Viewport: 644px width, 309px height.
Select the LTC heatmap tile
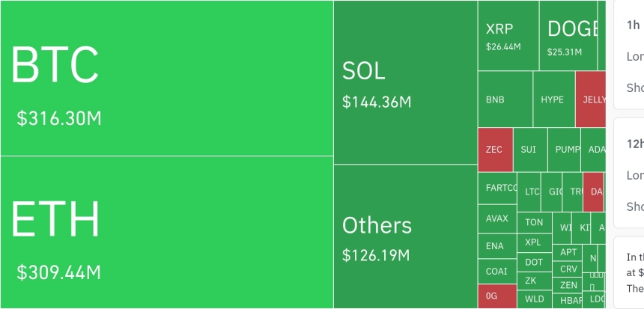[x=530, y=192]
